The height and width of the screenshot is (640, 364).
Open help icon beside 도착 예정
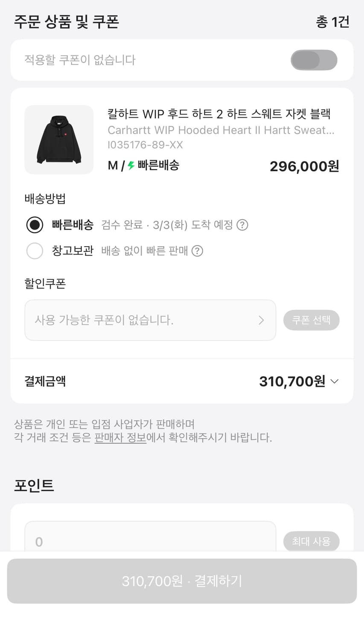pyautogui.click(x=242, y=225)
